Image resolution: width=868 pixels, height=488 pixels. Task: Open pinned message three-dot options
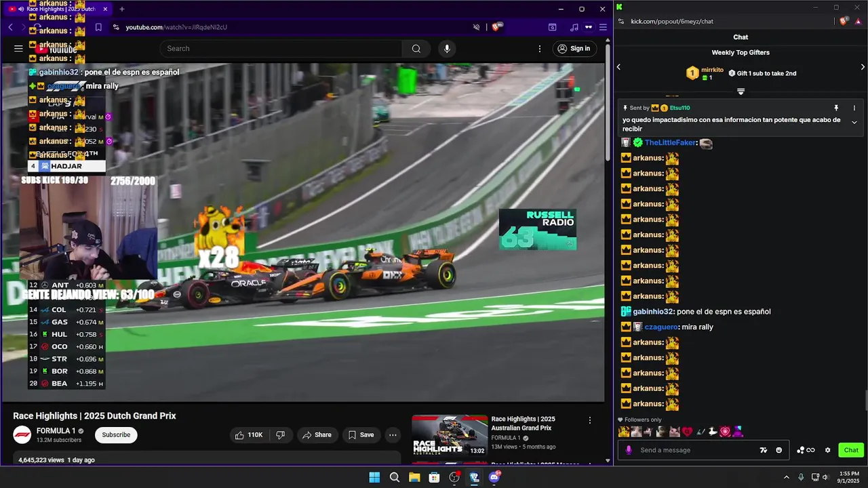[x=854, y=108]
